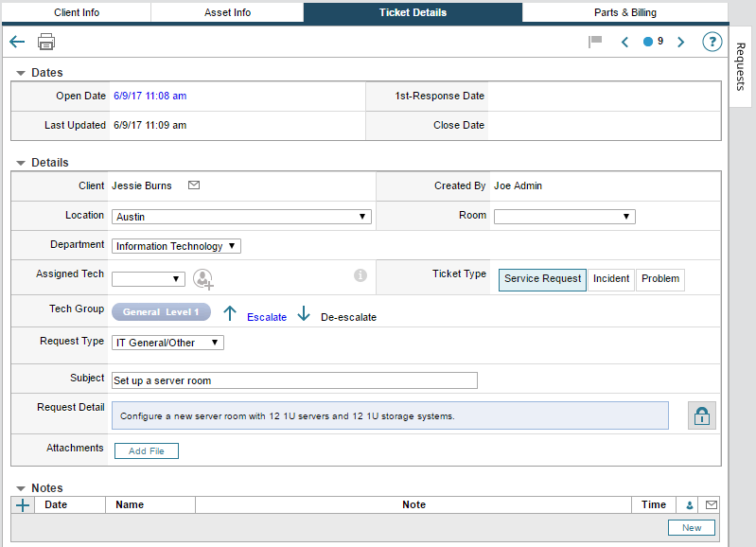Go to the previous ticket chevron

point(624,42)
